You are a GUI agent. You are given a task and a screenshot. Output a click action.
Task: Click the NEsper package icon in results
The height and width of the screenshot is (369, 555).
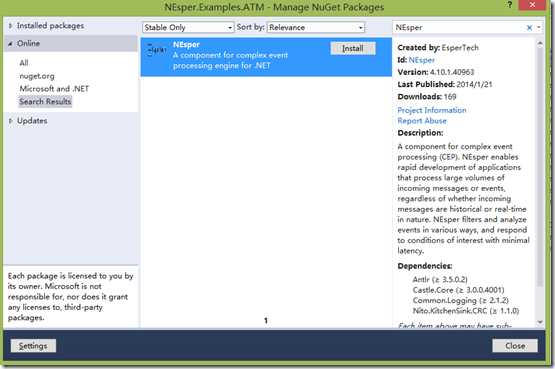[x=156, y=50]
